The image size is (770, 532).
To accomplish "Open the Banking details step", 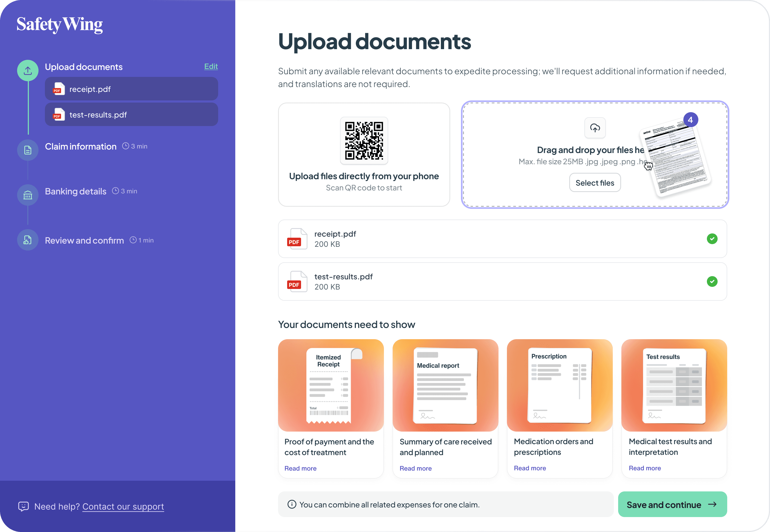I will [x=76, y=191].
